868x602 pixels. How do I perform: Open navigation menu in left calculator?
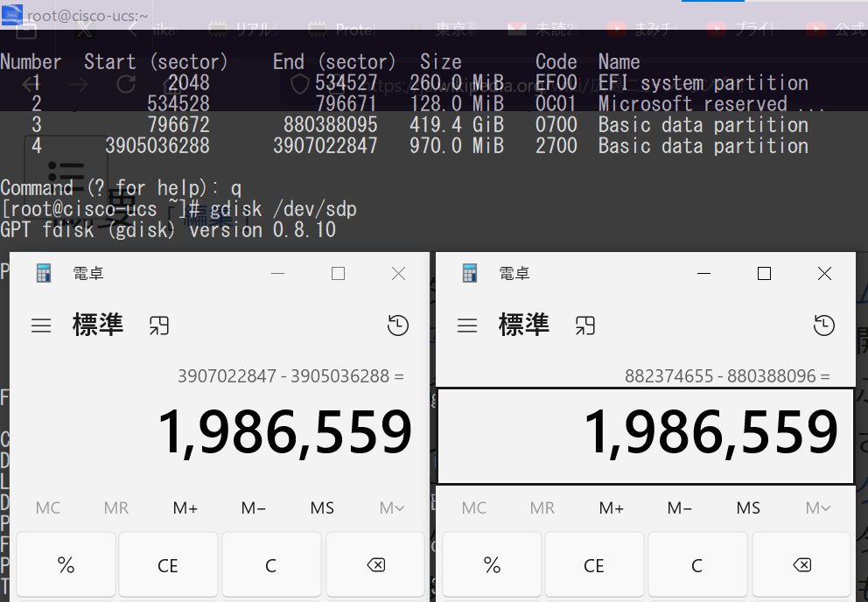41,325
